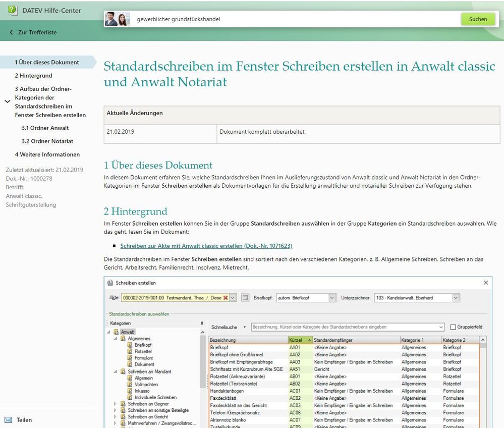Click the folder icon of the Anwalt node
The height and width of the screenshot is (428, 504).
coord(117,332)
